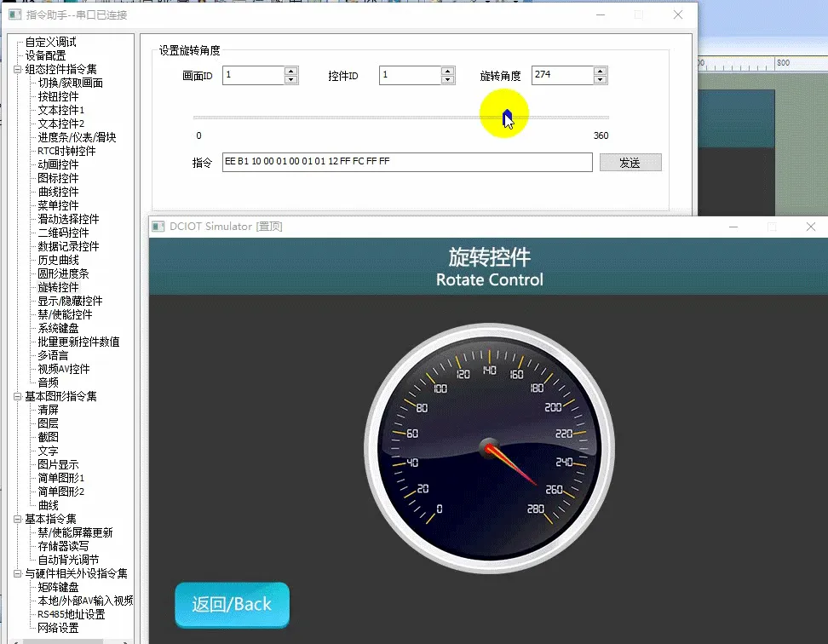Select 旋转控件 in the command tree

[x=58, y=287]
